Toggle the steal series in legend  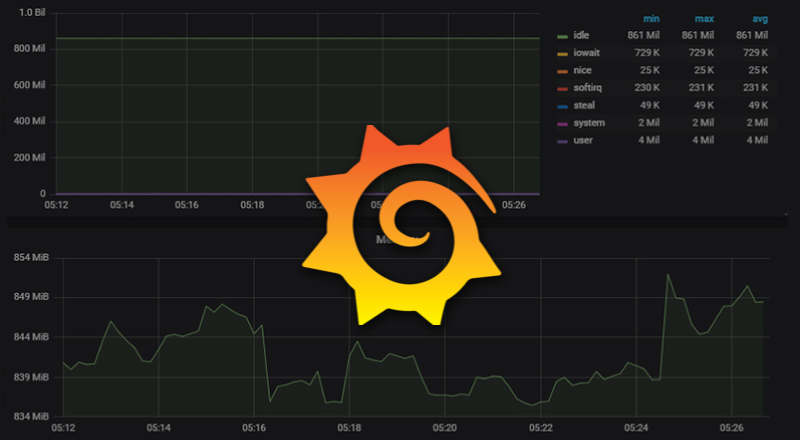[x=584, y=106]
